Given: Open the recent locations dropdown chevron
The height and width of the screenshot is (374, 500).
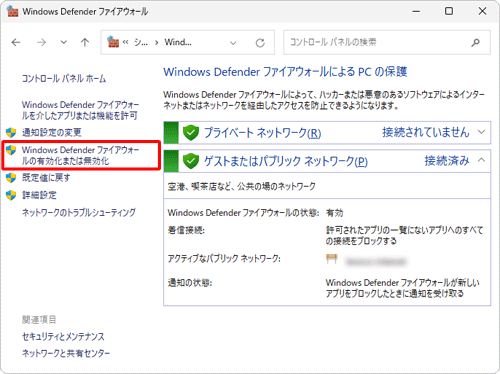Looking at the screenshot, I should (63, 42).
